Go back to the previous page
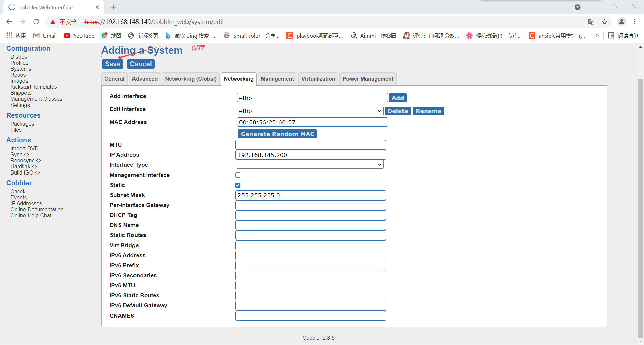Screen dimensions: 644x345 [9, 22]
